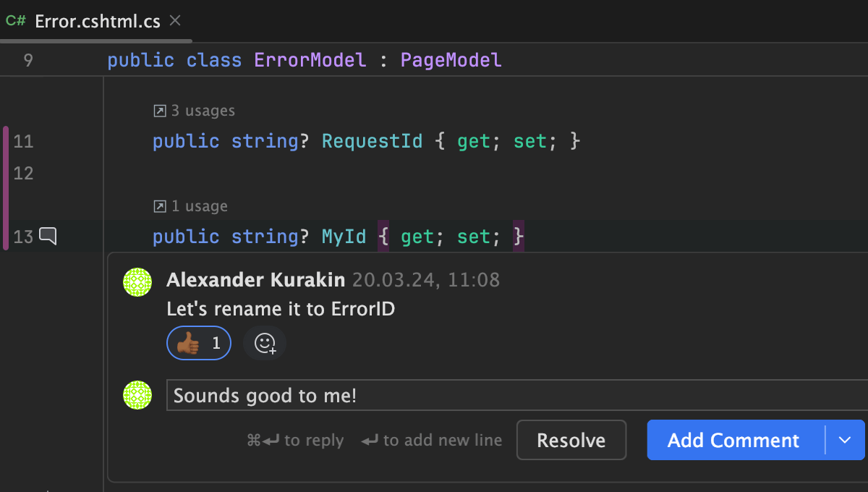Screen dimensions: 868x492
Task: Select the Error.cshtml.cs editor tab
Action: [x=98, y=21]
